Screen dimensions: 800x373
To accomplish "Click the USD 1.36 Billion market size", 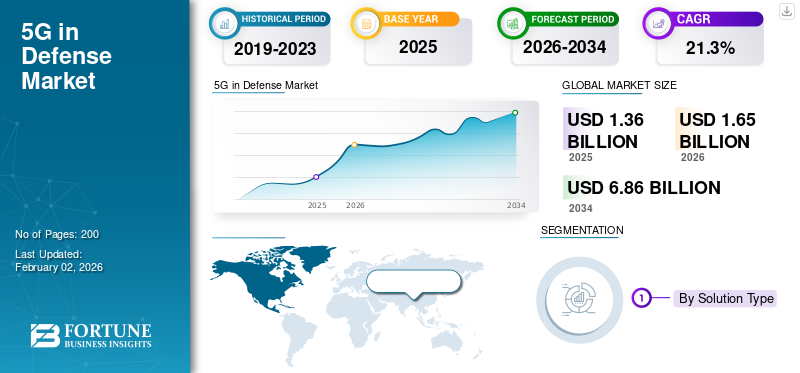I will click(x=605, y=130).
